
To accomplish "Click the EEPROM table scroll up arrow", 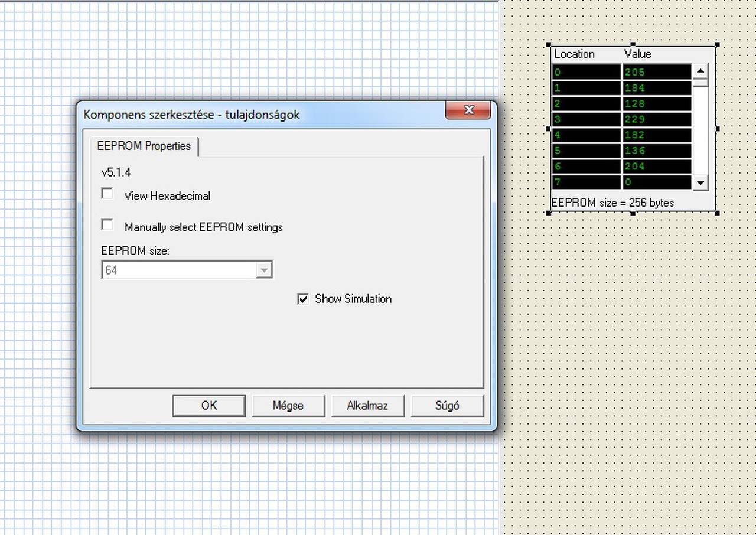I will point(700,71).
